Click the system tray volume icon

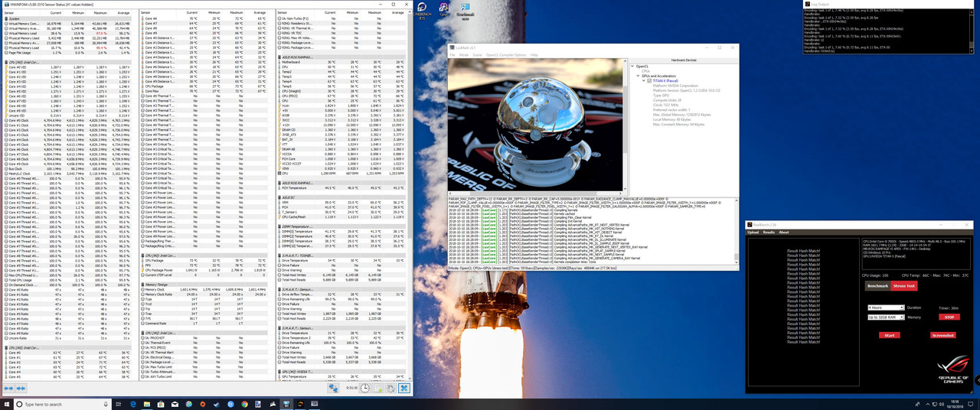tap(942, 405)
